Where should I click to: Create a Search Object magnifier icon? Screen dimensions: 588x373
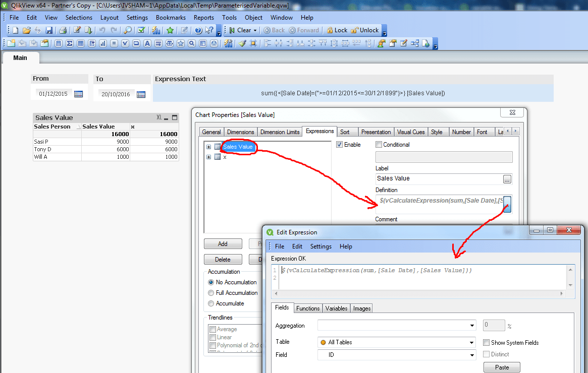click(x=192, y=43)
